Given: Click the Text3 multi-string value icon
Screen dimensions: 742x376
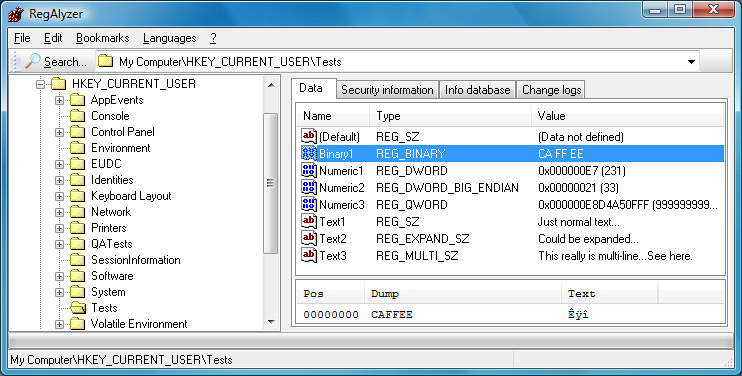Looking at the screenshot, I should [x=309, y=255].
